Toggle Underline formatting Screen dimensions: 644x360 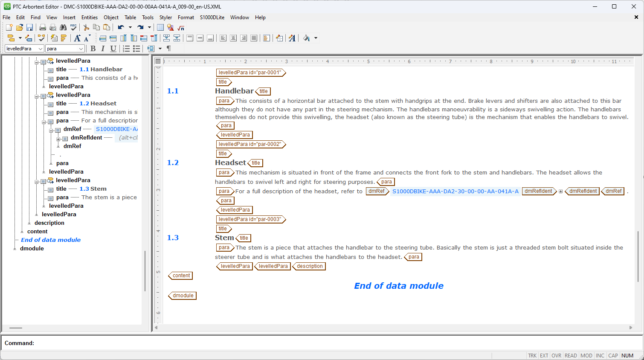(113, 49)
